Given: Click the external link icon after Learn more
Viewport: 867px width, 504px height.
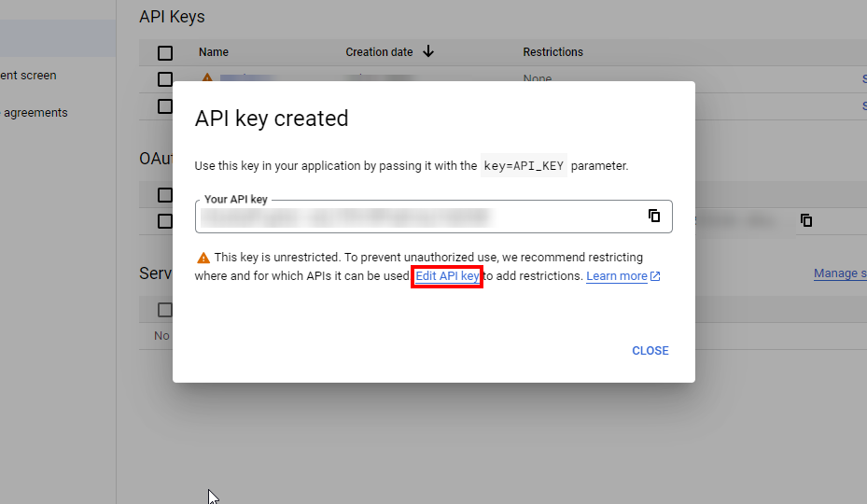Looking at the screenshot, I should [655, 276].
